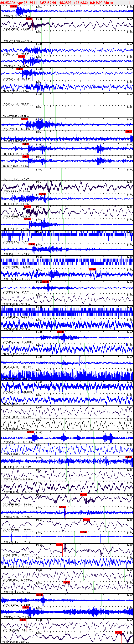Click station label UW STW EHZ -- 78.4km
This screenshot has height=644, width=134.
point(16,266)
